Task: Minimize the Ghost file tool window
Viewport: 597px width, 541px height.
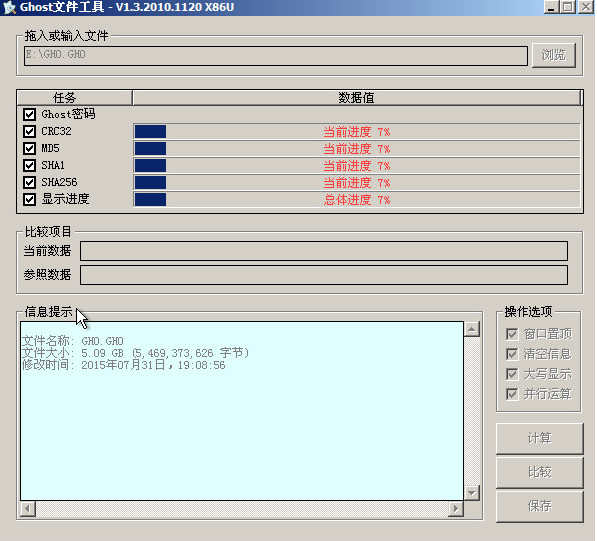Action: pyautogui.click(x=551, y=7)
